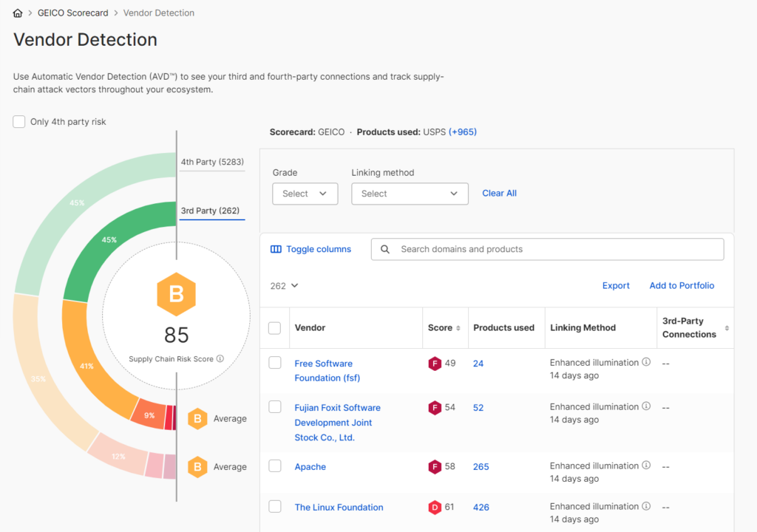
Task: Click Add to Portfolio
Action: click(682, 286)
